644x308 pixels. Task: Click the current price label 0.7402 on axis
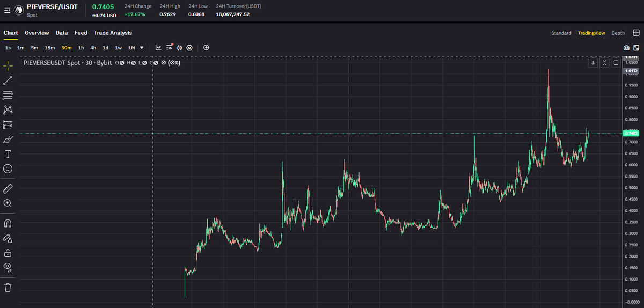point(631,133)
